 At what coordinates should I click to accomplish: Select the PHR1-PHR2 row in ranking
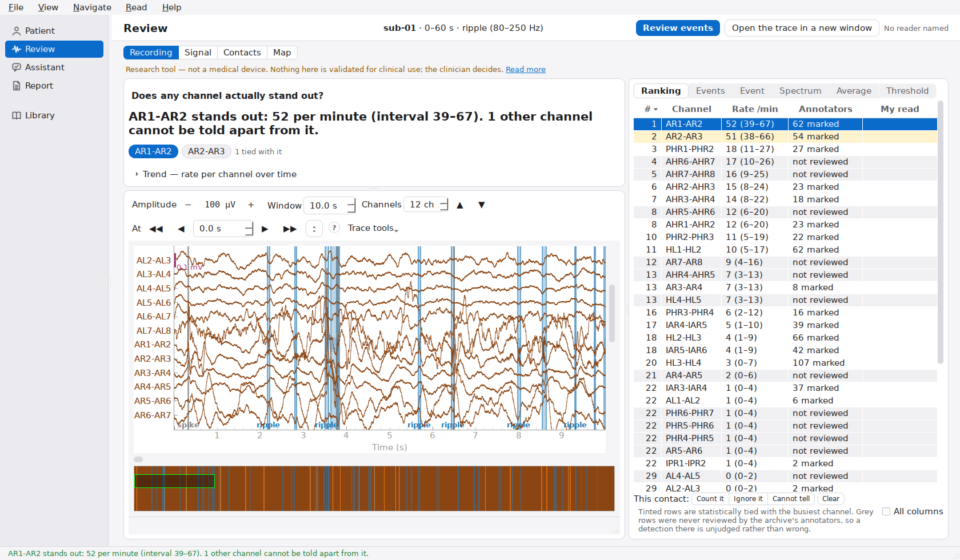pos(785,149)
